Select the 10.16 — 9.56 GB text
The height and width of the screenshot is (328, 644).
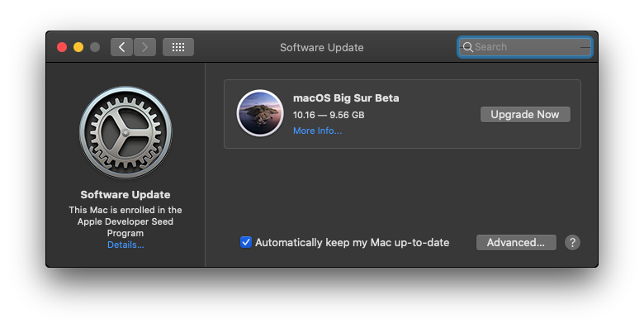(x=329, y=115)
